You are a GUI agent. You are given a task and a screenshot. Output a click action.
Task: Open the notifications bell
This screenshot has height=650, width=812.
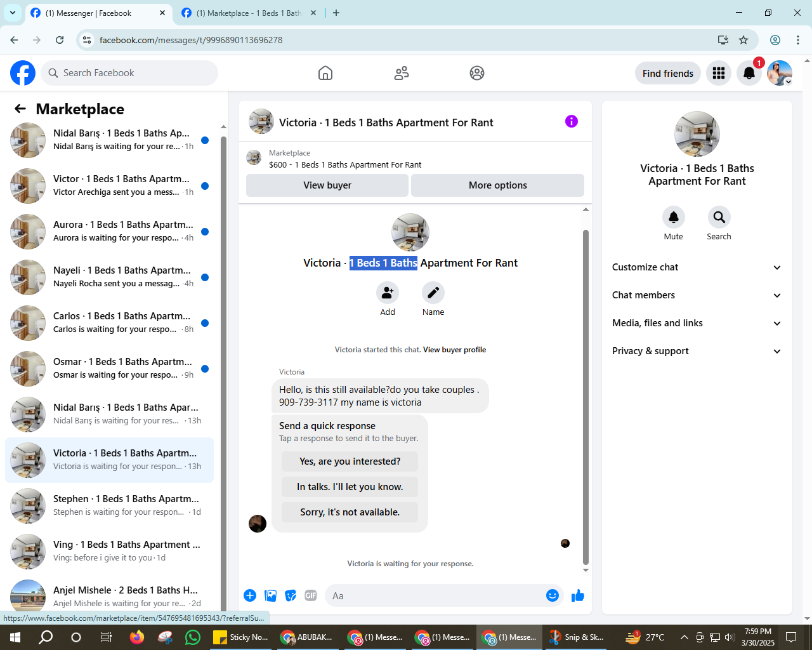coord(749,73)
